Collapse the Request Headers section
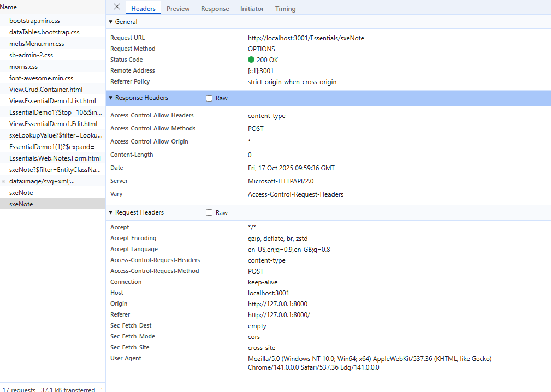Image resolution: width=551 pixels, height=392 pixels. pos(111,213)
